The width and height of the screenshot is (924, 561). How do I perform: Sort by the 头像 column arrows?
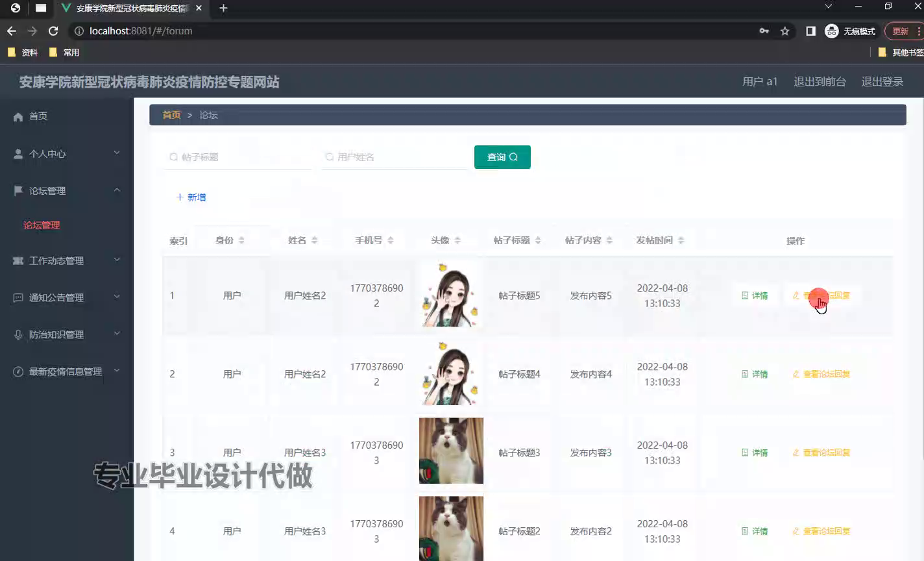(x=457, y=240)
